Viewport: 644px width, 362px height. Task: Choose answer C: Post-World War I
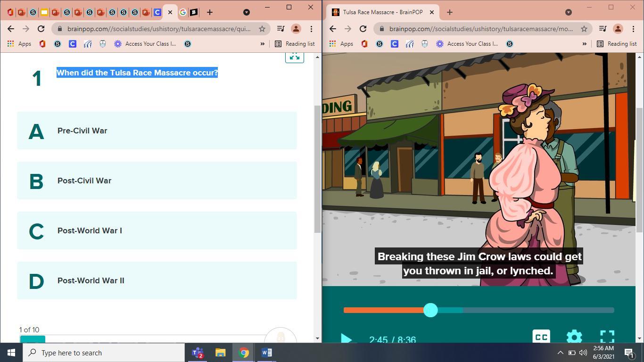point(157,230)
